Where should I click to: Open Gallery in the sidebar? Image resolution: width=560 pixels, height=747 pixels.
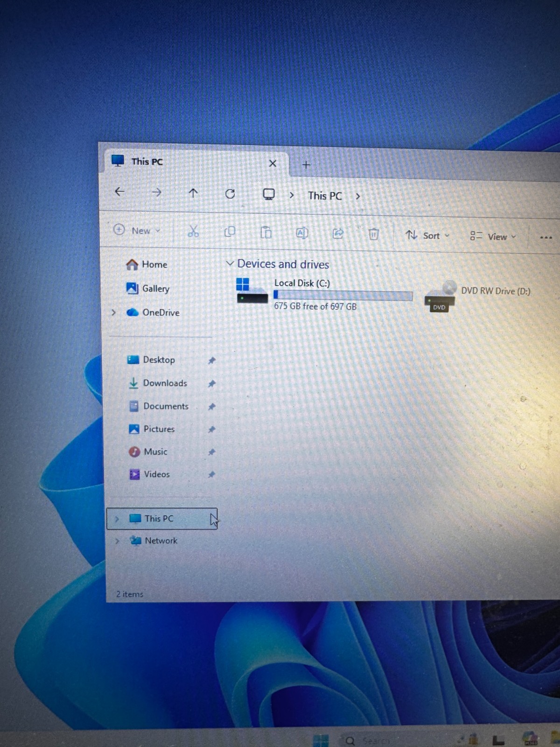pos(148,289)
